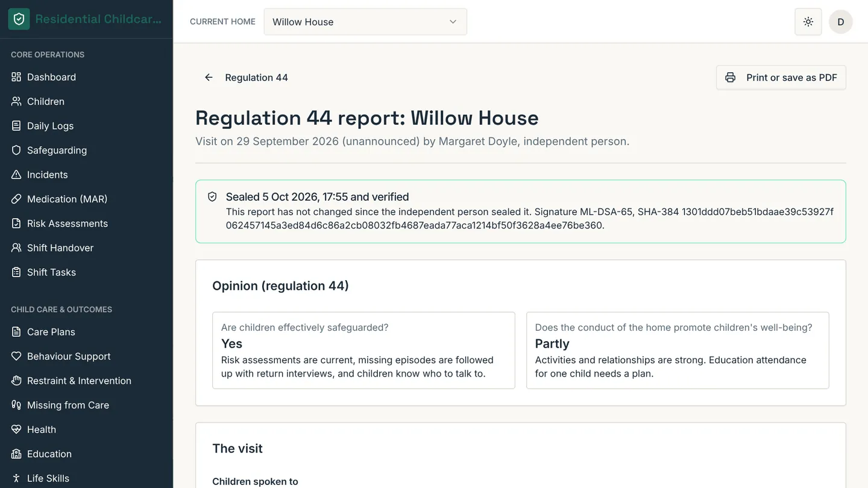Click the Shift Tasks clipboard icon
Viewport: 868px width, 488px height.
click(16, 272)
